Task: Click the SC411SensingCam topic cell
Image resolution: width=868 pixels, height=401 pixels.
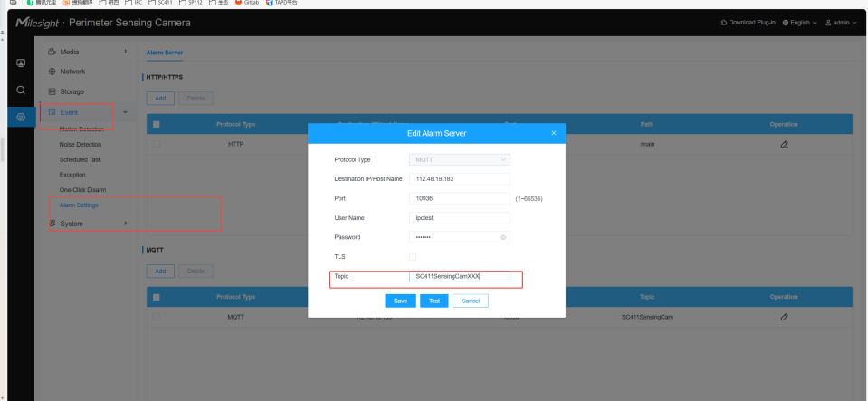Action: click(x=647, y=318)
